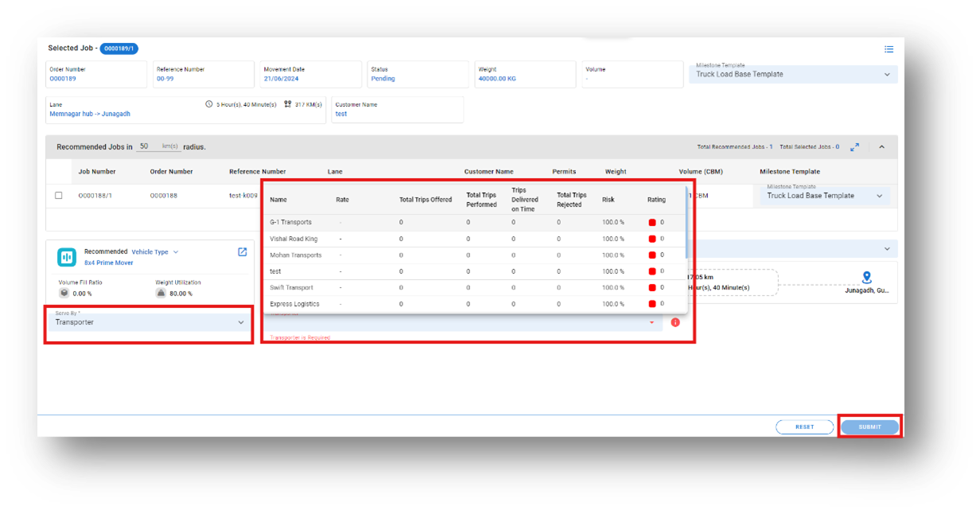Select Vishal Road King transporter
980x514 pixels.
[475, 239]
